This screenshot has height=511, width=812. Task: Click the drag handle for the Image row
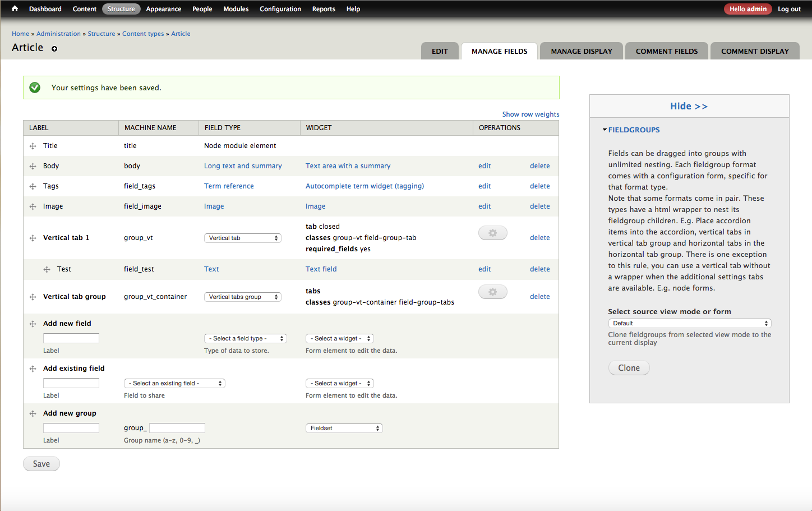point(33,207)
